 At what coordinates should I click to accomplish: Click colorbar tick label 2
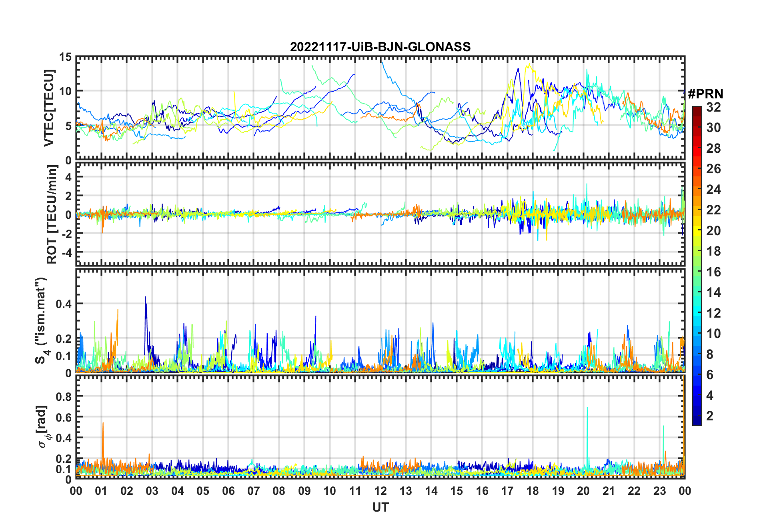(x=710, y=416)
